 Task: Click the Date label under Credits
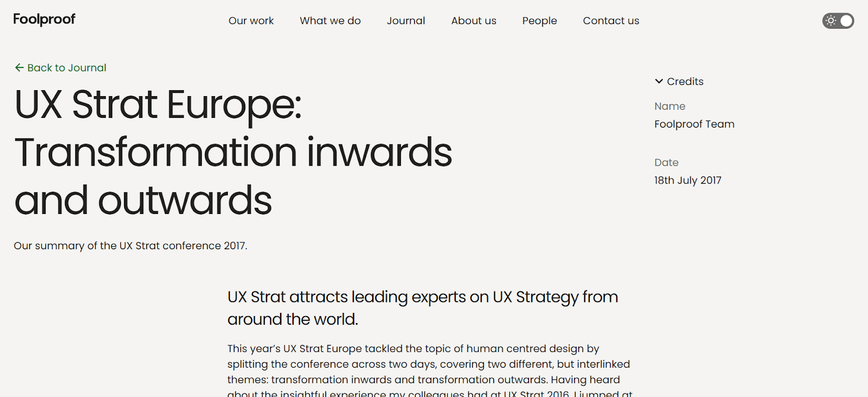coord(666,162)
